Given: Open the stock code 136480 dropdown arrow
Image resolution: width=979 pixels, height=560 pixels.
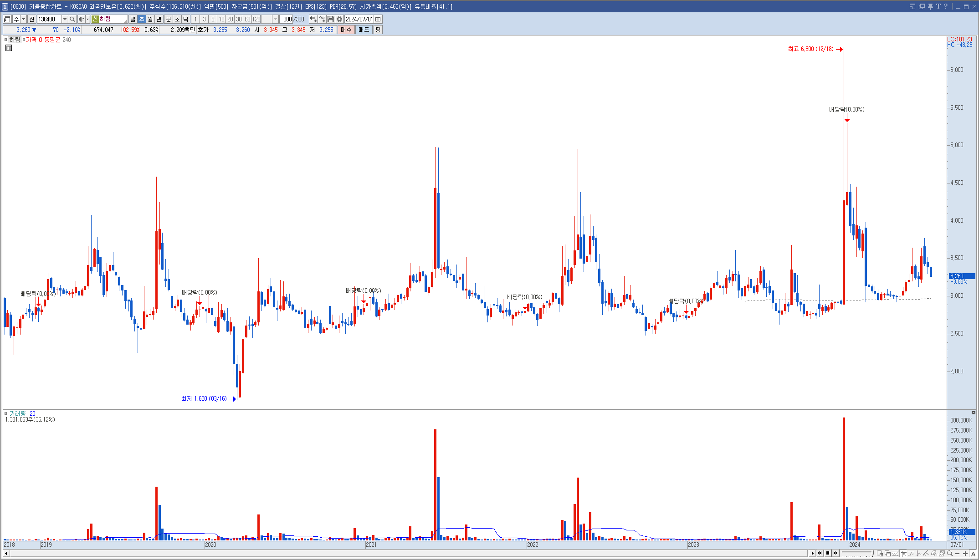Looking at the screenshot, I should [65, 19].
